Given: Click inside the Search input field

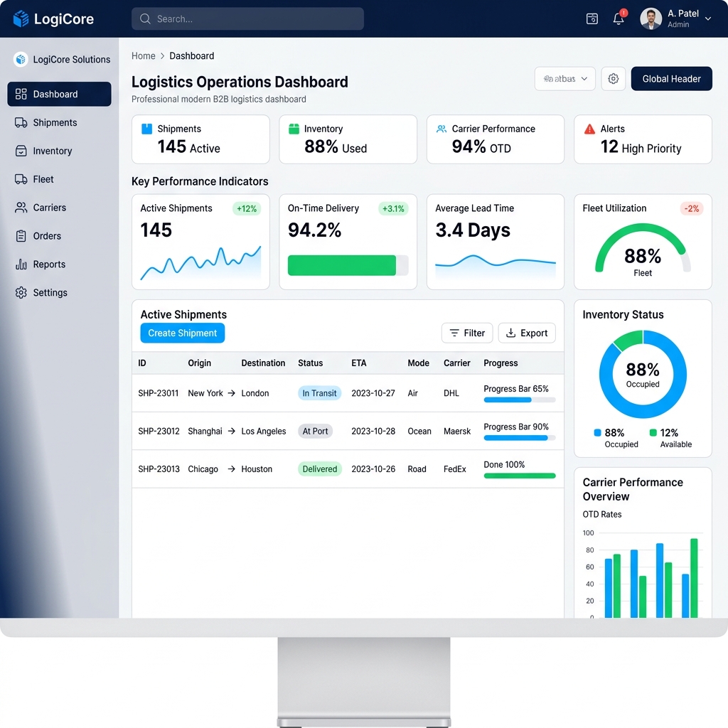Looking at the screenshot, I should click(247, 18).
